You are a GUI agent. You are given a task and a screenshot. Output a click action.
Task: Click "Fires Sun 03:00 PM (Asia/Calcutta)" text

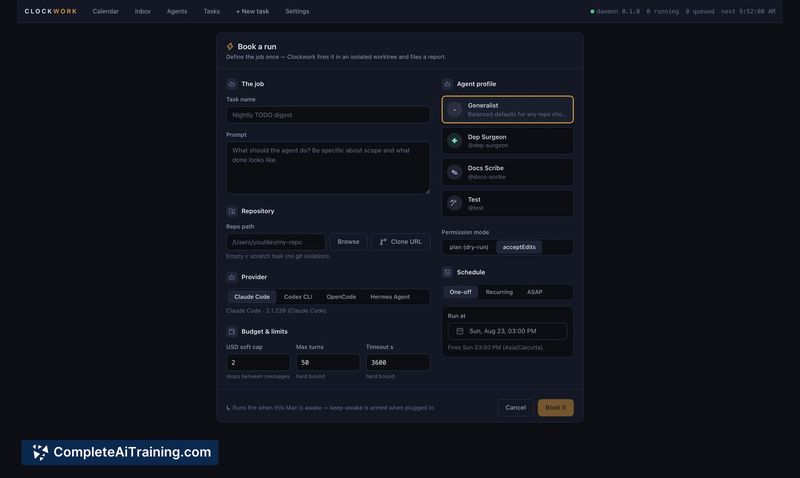click(x=495, y=347)
